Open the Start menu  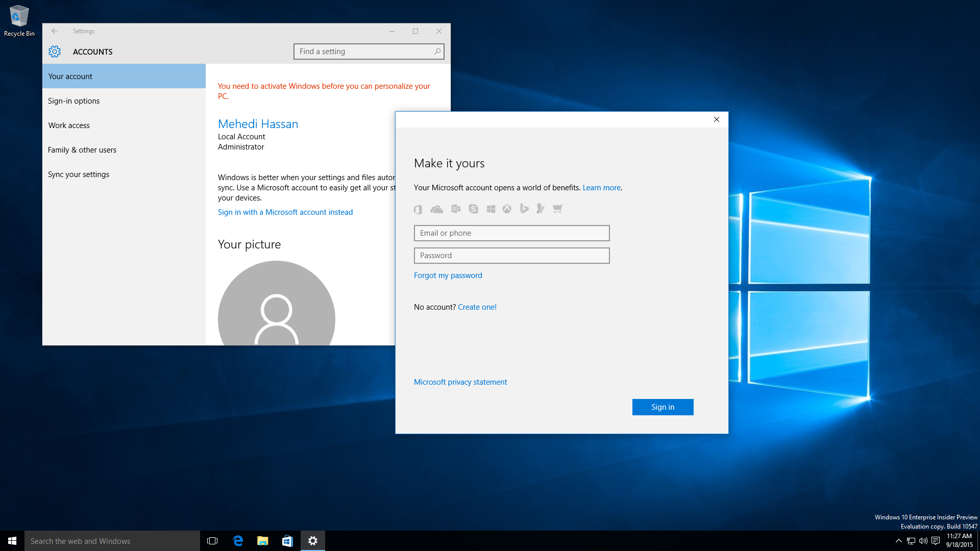(x=12, y=541)
